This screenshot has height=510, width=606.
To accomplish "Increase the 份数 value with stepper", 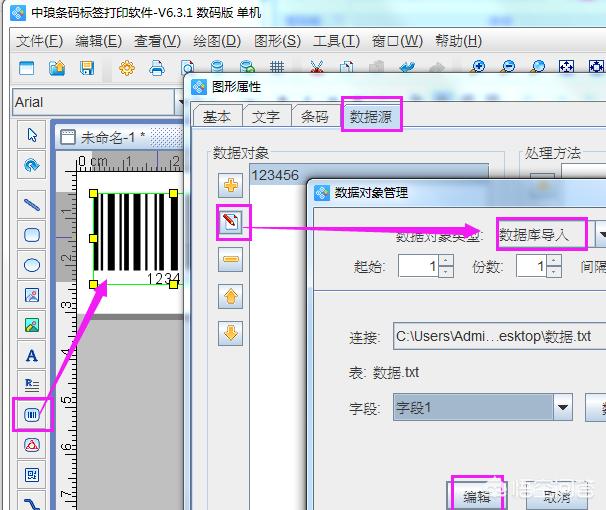I will pyautogui.click(x=554, y=260).
